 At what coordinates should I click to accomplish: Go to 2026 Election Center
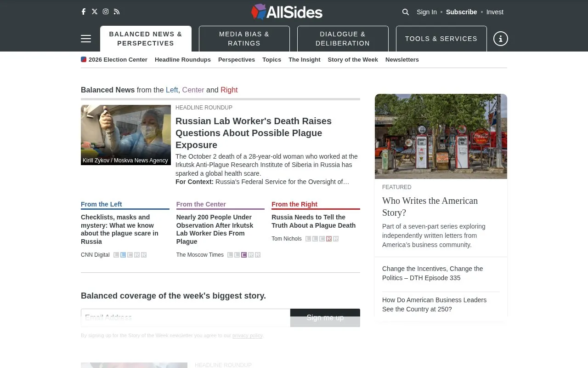point(114,60)
